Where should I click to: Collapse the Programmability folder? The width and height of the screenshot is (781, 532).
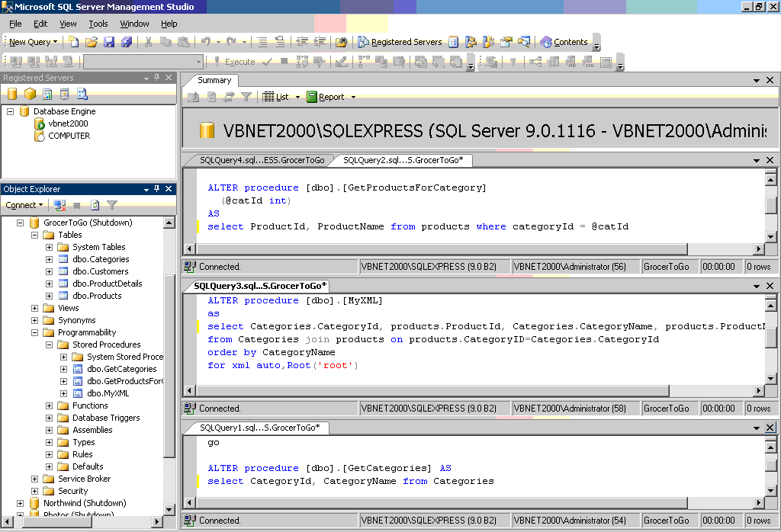[34, 332]
